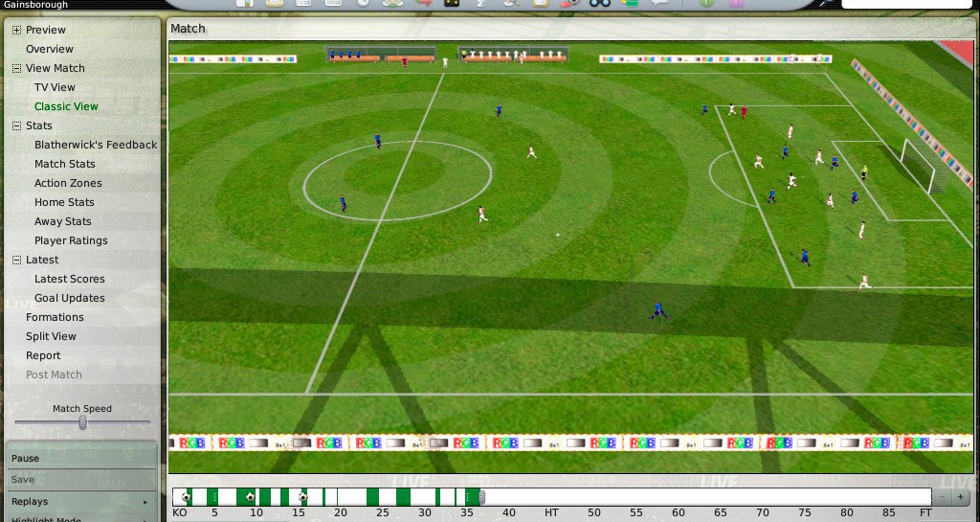Show Match Stats

tap(65, 164)
